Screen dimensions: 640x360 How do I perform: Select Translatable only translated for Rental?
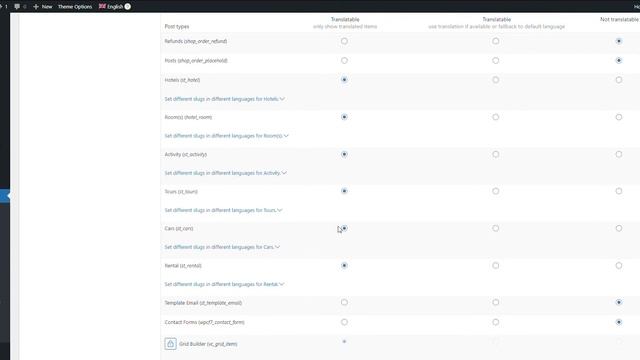[344, 266]
